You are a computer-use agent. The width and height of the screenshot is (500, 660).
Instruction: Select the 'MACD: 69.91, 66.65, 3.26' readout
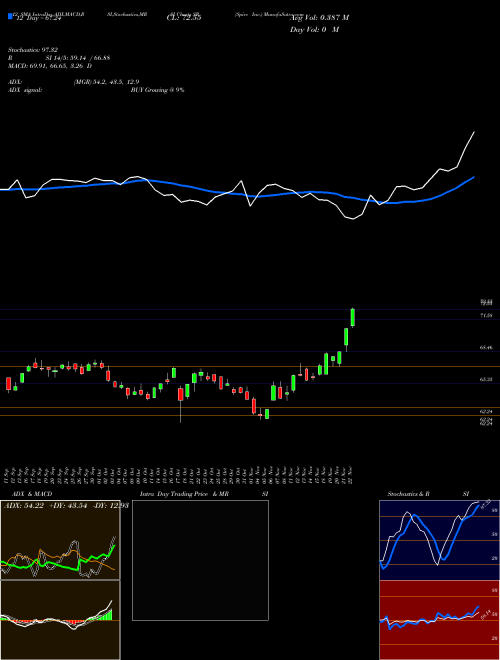pyautogui.click(x=47, y=66)
